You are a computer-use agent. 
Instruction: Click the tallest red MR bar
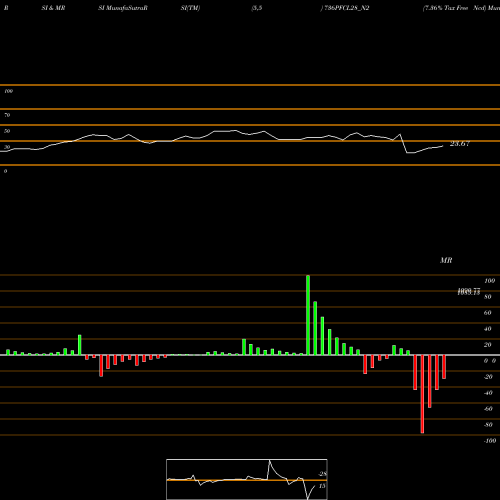click(422, 394)
